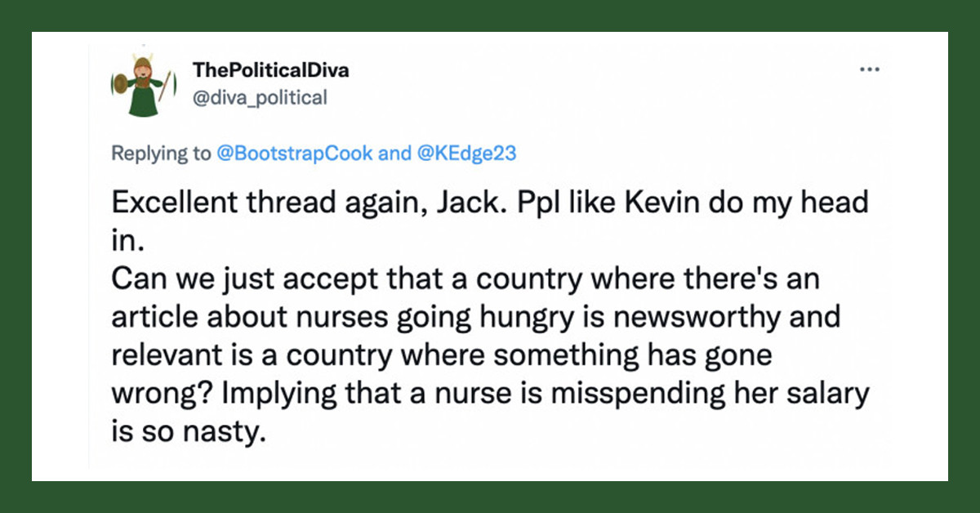This screenshot has height=513, width=980.
Task: Click the display name ThePoliticalDiva
Action: [x=271, y=70]
